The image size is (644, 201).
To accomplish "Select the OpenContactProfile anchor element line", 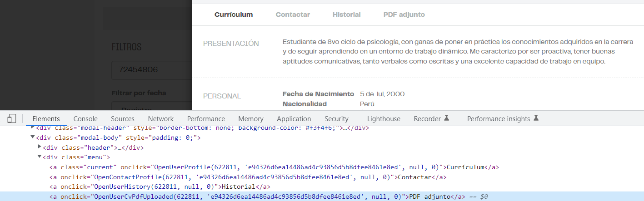I will point(245,177).
